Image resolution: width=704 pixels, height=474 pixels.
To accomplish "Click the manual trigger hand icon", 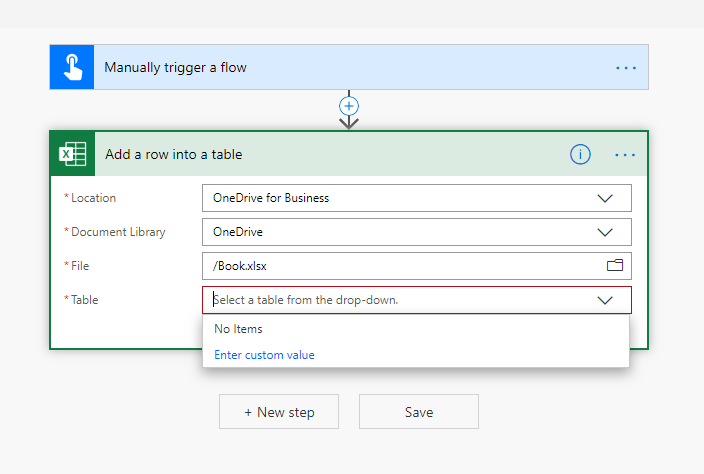I will tap(72, 67).
